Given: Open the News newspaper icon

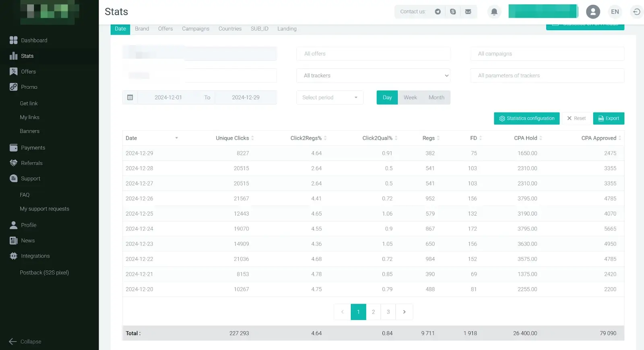Looking at the screenshot, I should 14,241.
